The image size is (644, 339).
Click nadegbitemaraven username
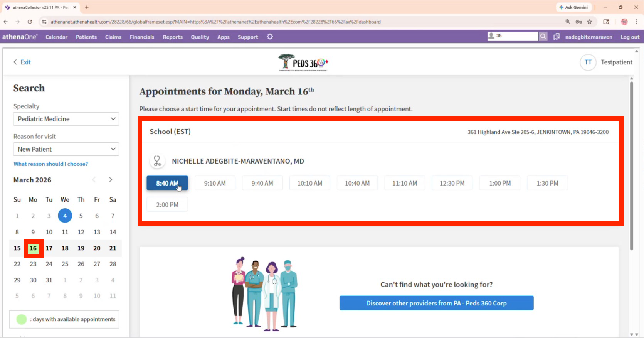point(589,37)
